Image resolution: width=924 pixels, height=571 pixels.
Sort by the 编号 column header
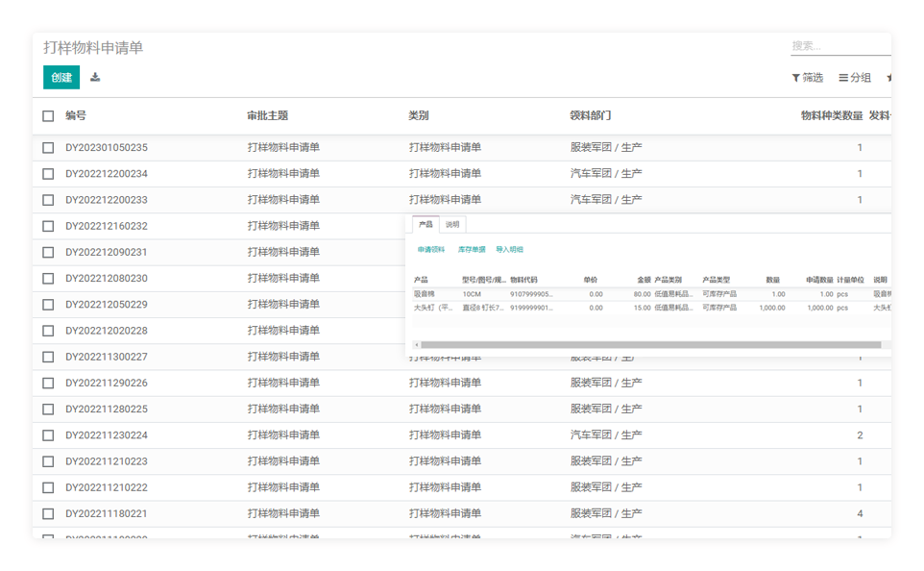76,115
